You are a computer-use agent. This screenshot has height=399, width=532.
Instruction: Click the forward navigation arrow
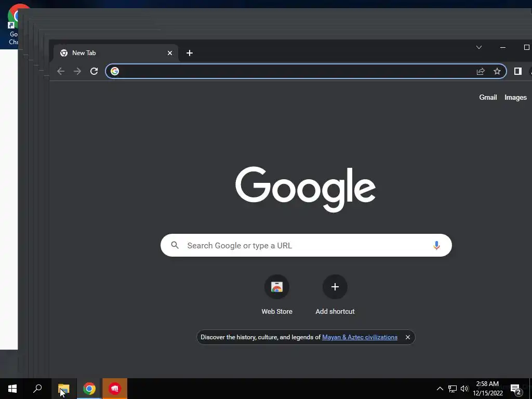click(77, 71)
